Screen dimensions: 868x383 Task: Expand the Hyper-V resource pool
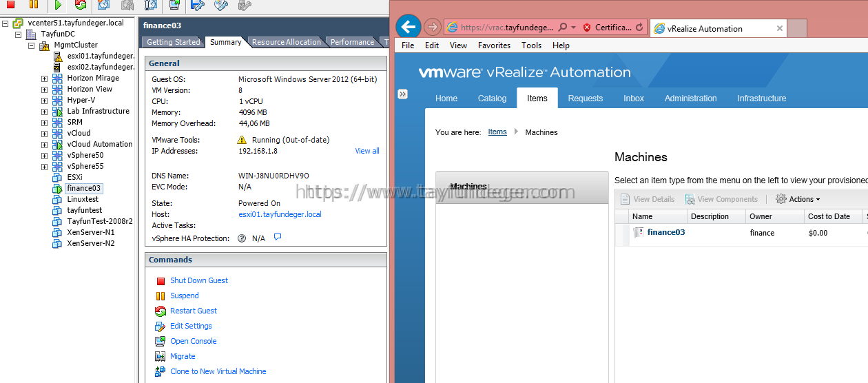45,101
